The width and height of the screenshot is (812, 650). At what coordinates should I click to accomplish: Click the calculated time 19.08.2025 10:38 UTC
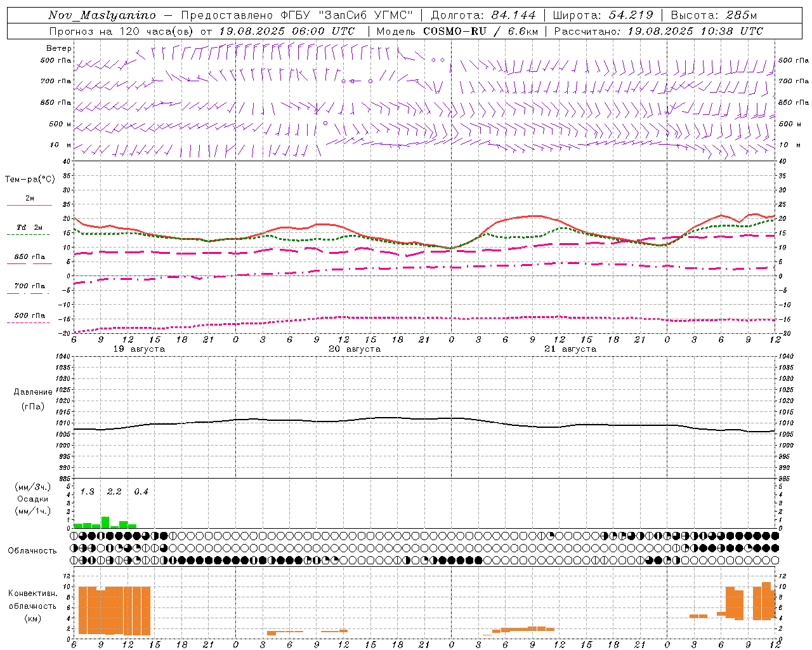(695, 31)
